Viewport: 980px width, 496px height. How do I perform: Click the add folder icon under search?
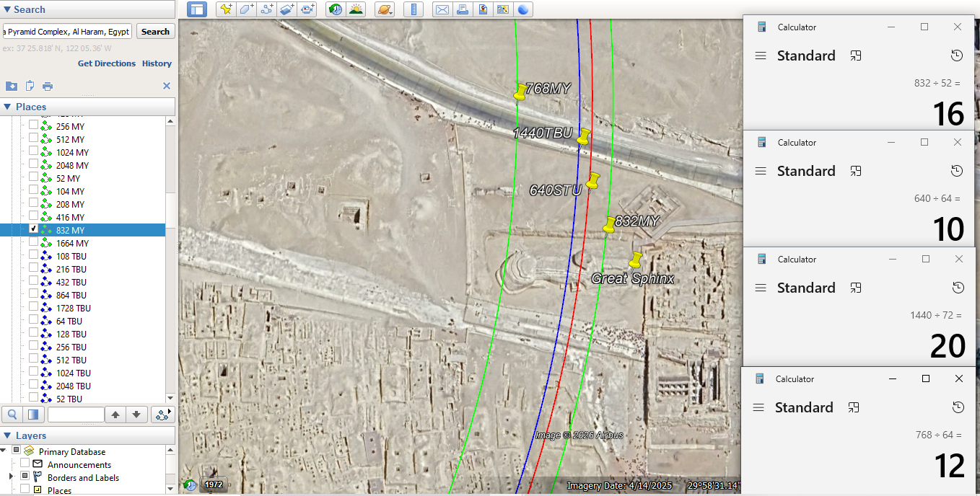click(12, 86)
